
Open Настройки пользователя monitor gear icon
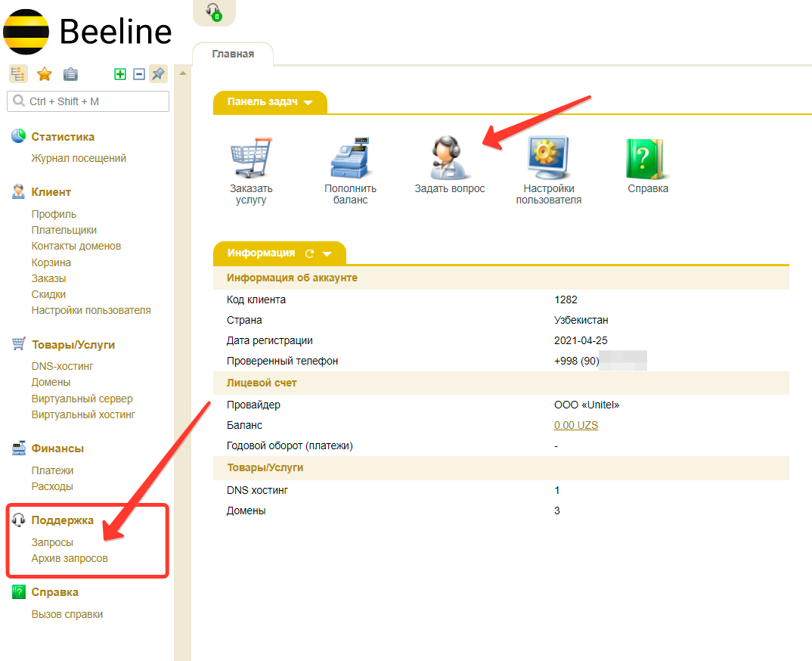[548, 157]
